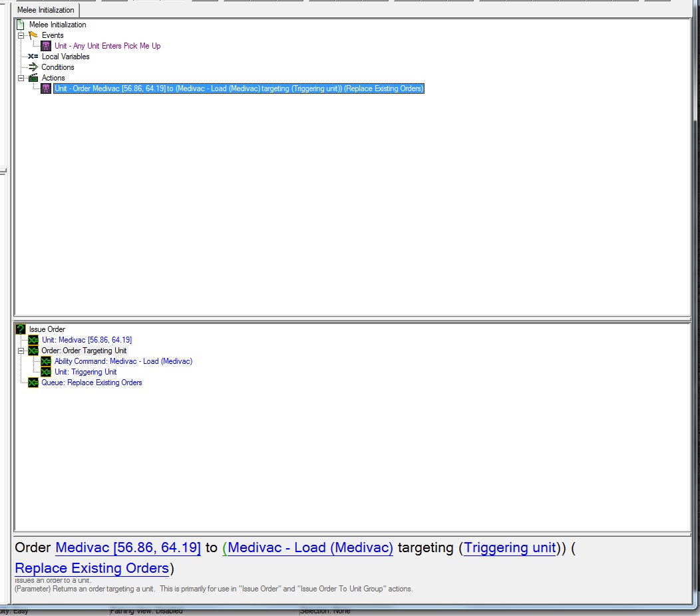Open the Replace Existing Orders link
Screen dimensions: 700x616
pyautogui.click(x=92, y=568)
